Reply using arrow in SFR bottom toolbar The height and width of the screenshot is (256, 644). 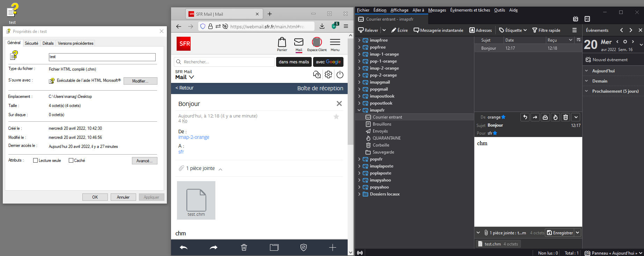click(x=184, y=248)
